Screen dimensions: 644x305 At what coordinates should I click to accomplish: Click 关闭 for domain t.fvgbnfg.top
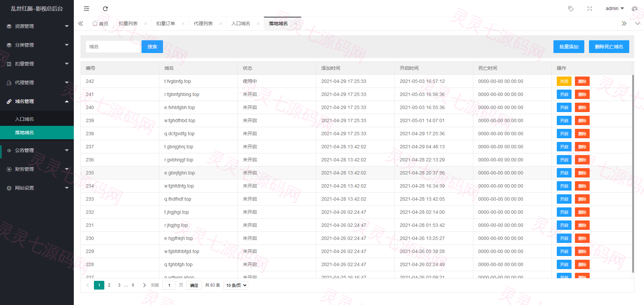pos(564,81)
